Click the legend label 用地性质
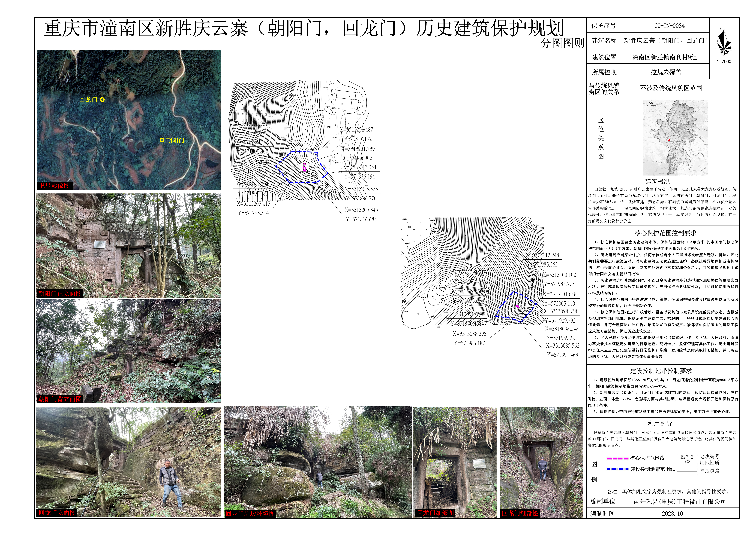The height and width of the screenshot is (535, 756). coord(710,463)
